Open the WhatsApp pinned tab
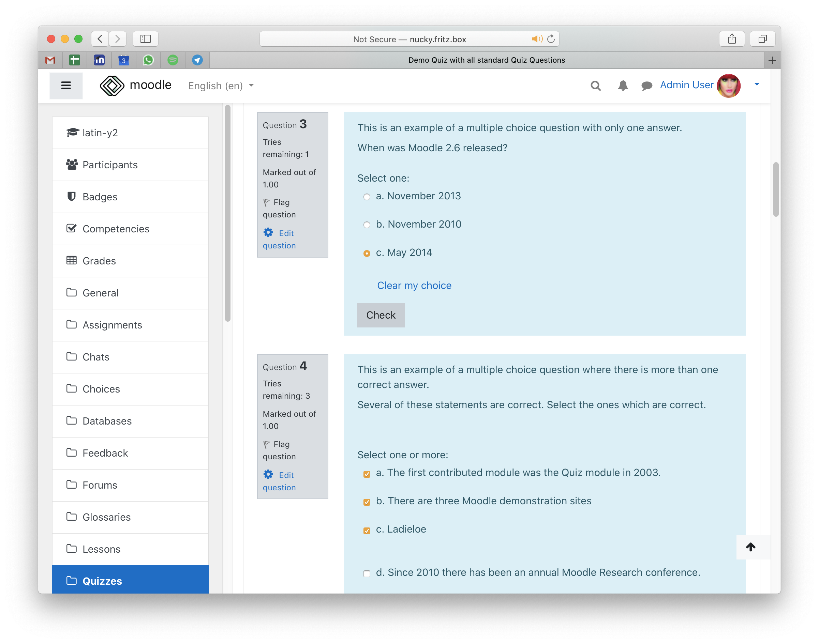 148,60
